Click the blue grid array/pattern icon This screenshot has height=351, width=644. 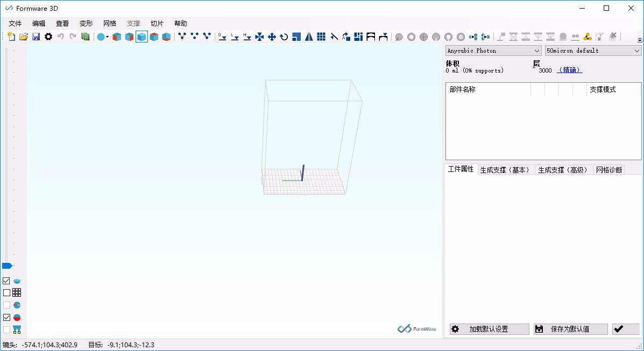[321, 37]
